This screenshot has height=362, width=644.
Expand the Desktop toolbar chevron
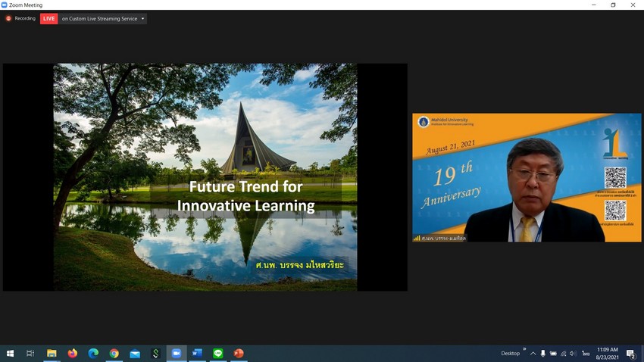point(524,350)
